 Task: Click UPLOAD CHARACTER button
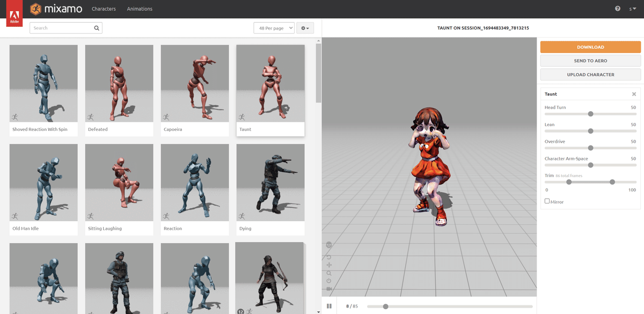(590, 75)
